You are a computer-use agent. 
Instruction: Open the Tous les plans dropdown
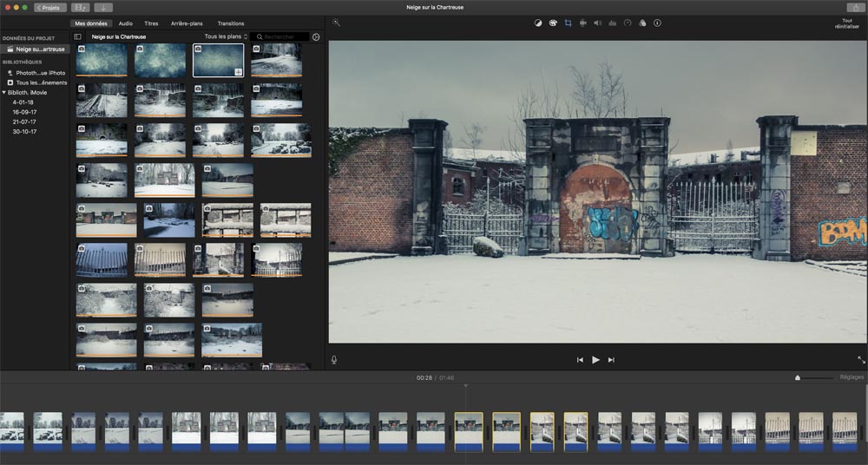[x=226, y=37]
